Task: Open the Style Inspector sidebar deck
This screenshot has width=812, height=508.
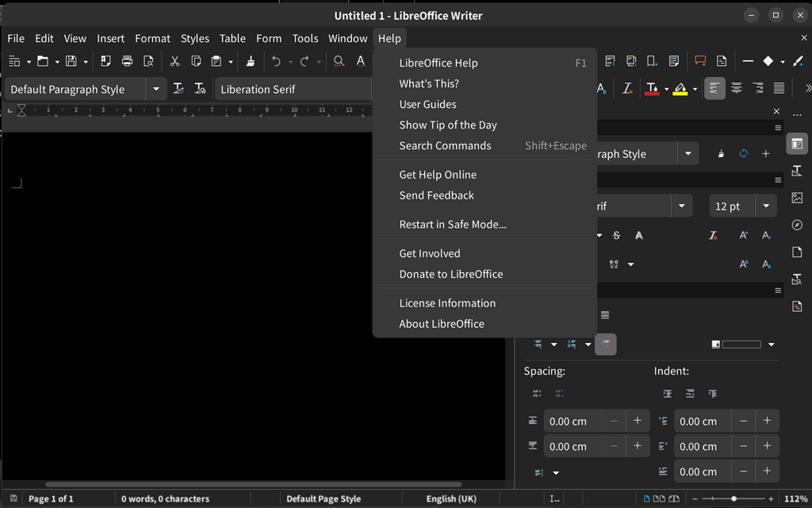Action: (x=797, y=279)
